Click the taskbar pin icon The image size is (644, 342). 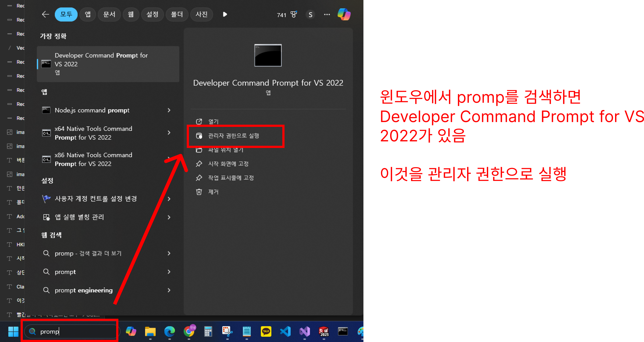click(199, 178)
